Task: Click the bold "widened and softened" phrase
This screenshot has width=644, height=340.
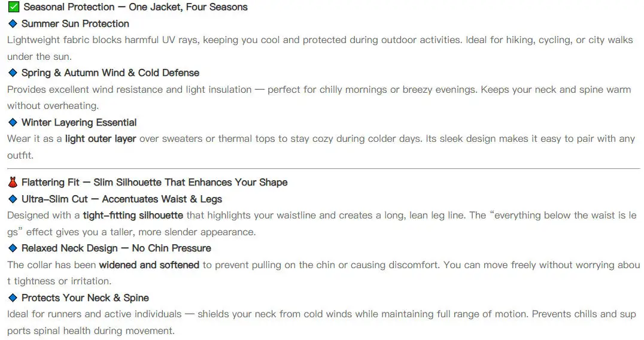Action: coord(149,265)
